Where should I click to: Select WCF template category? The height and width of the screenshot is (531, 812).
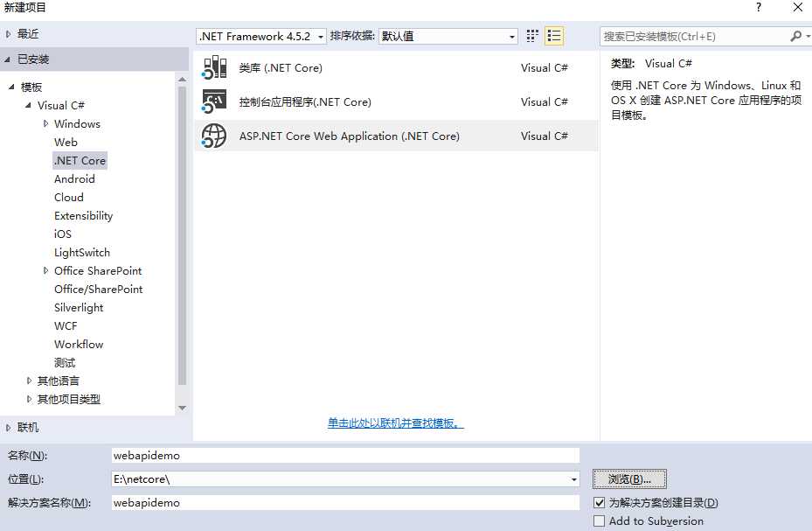(66, 325)
